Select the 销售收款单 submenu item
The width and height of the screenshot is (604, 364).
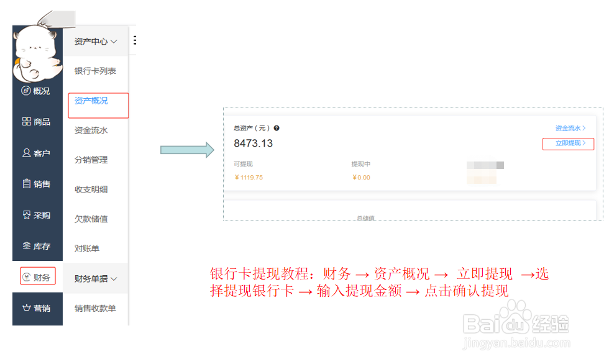point(94,309)
